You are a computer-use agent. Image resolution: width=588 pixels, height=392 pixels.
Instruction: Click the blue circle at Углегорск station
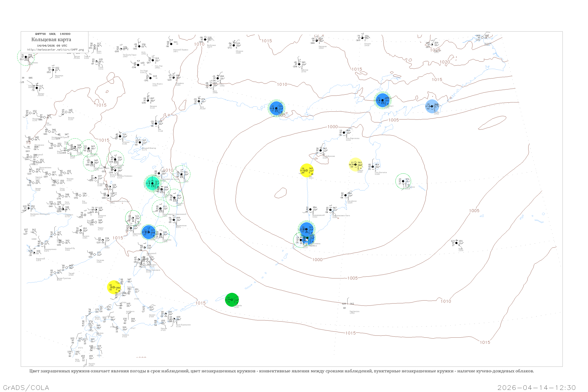click(149, 232)
